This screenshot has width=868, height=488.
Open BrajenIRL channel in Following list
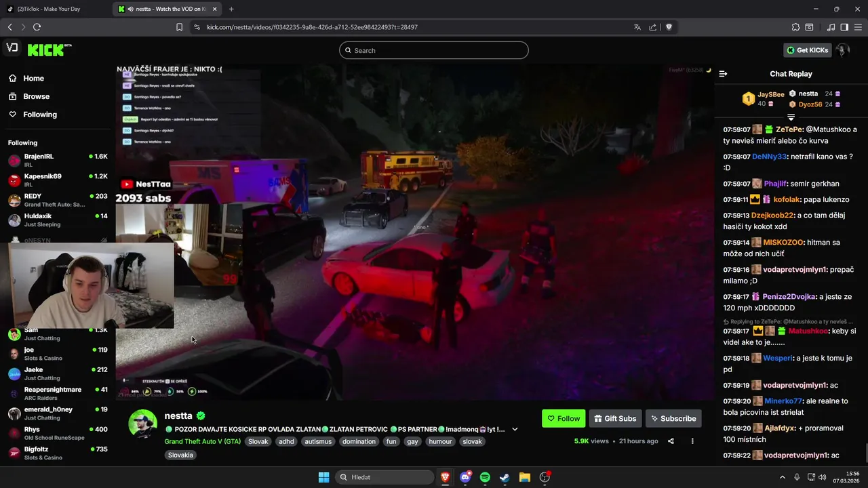click(x=58, y=160)
